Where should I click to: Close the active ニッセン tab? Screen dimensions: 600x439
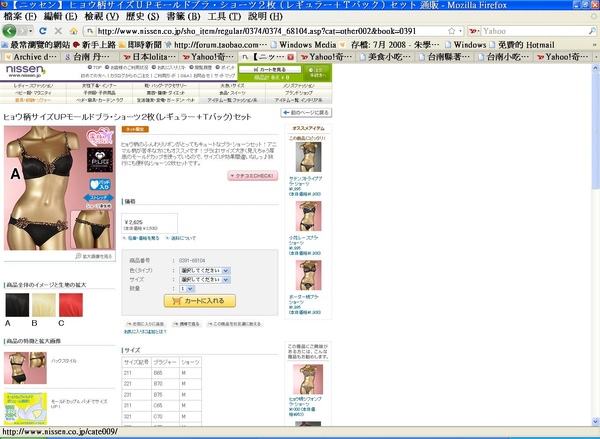[290, 57]
